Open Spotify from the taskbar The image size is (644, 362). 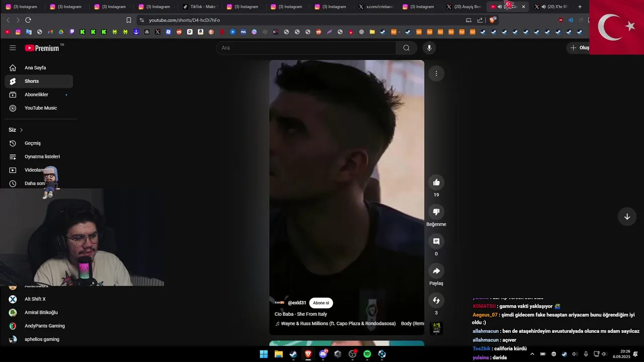[x=367, y=354]
